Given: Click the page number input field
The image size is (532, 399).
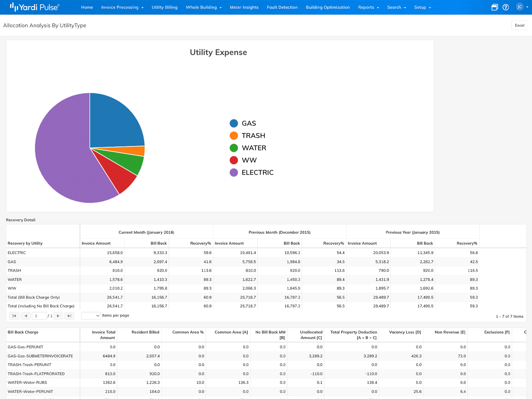Looking at the screenshot, I should pyautogui.click(x=39, y=316).
